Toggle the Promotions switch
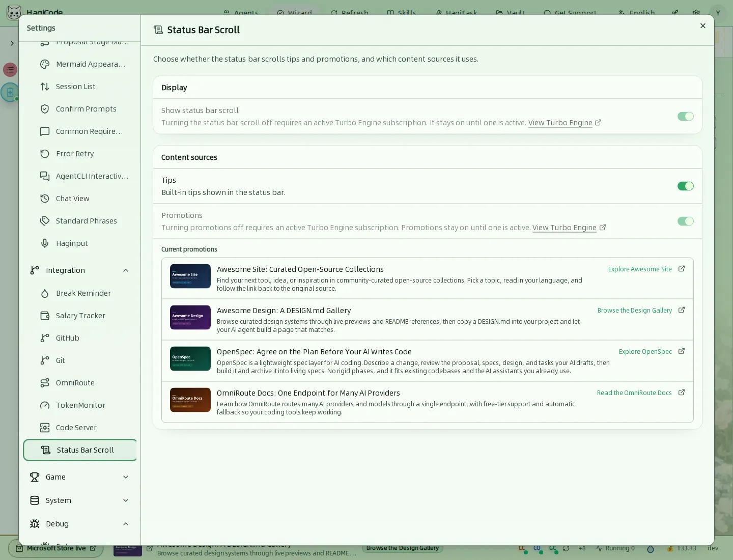 [686, 221]
